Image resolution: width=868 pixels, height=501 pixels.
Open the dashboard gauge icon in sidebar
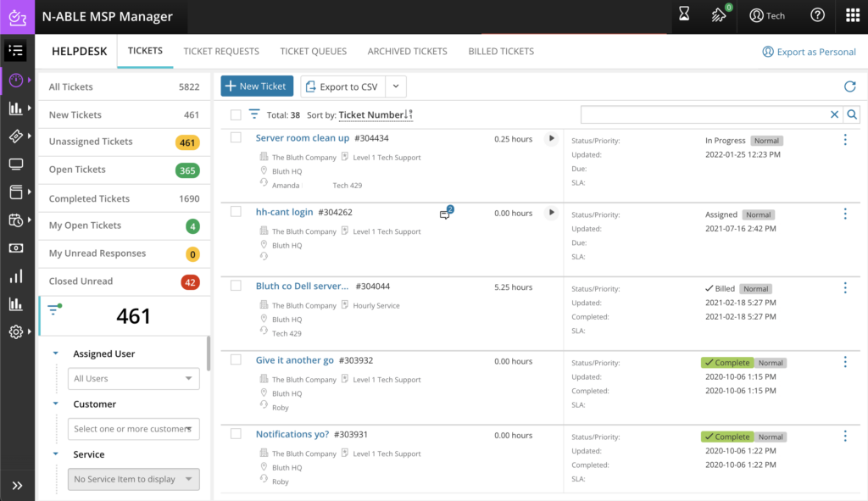(x=16, y=81)
